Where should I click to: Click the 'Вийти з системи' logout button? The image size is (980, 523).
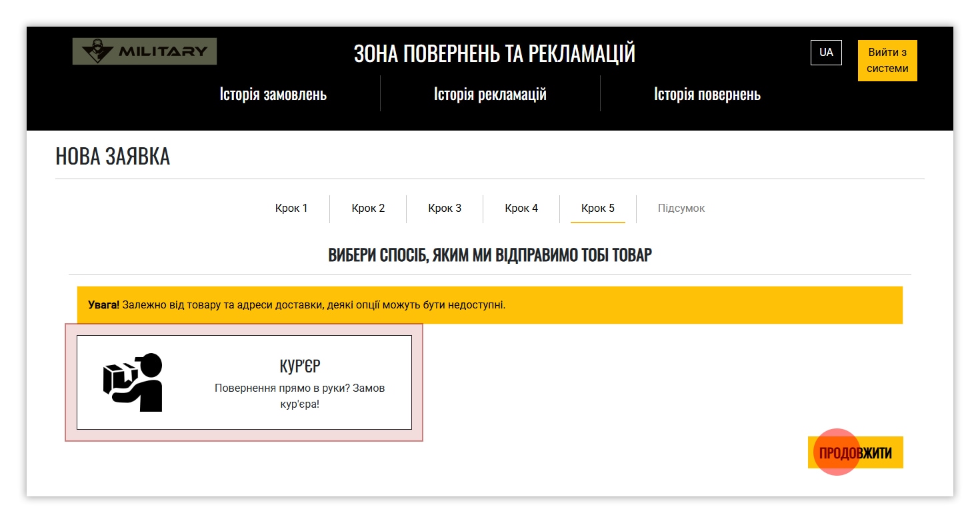click(x=887, y=61)
